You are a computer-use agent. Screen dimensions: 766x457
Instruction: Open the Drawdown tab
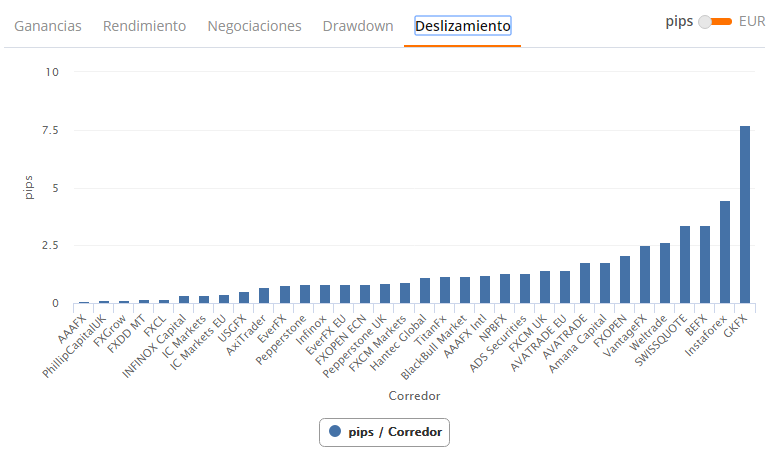coord(358,26)
